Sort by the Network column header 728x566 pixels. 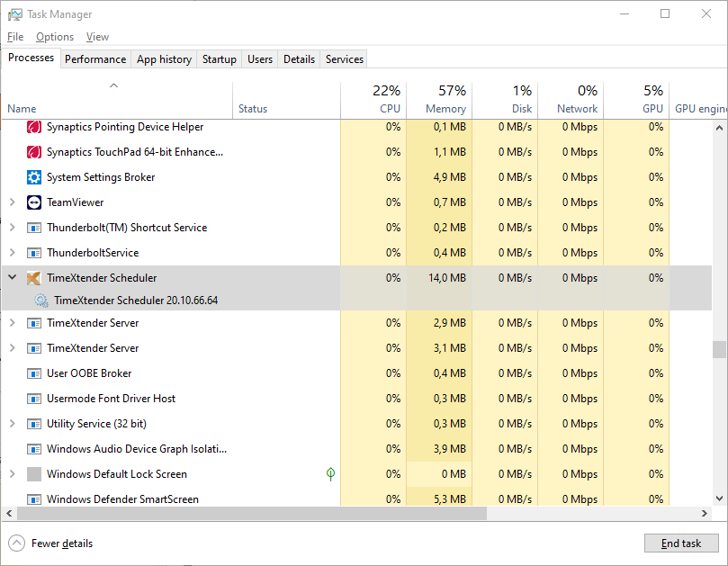(571, 100)
